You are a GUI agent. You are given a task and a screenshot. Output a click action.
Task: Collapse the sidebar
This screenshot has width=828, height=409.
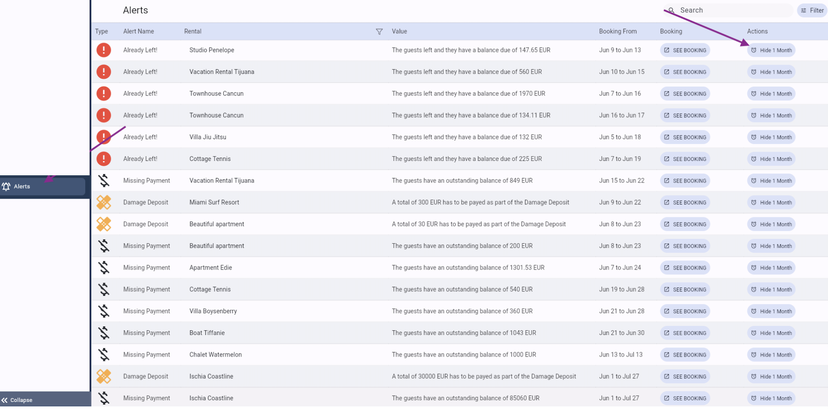click(x=45, y=400)
